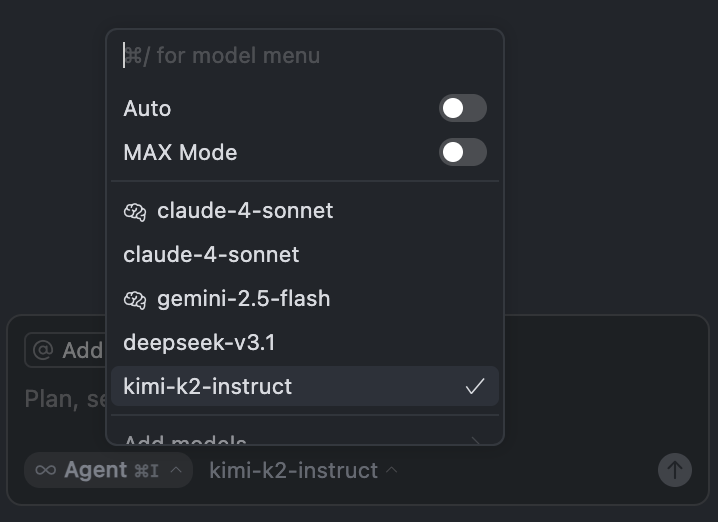Click the @ symbol in Add context chip

pos(43,351)
